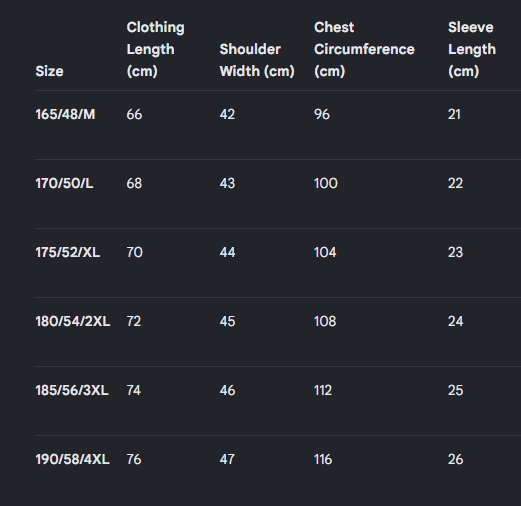Click clothing length value 66
The image size is (521, 506).
coord(134,114)
